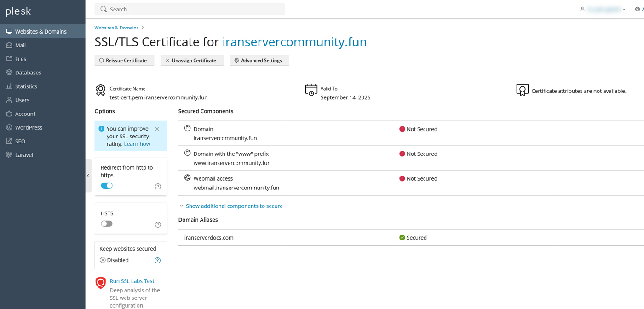The width and height of the screenshot is (644, 309).
Task: Click help icon for HTTP to HTTPS redirect
Action: [158, 186]
